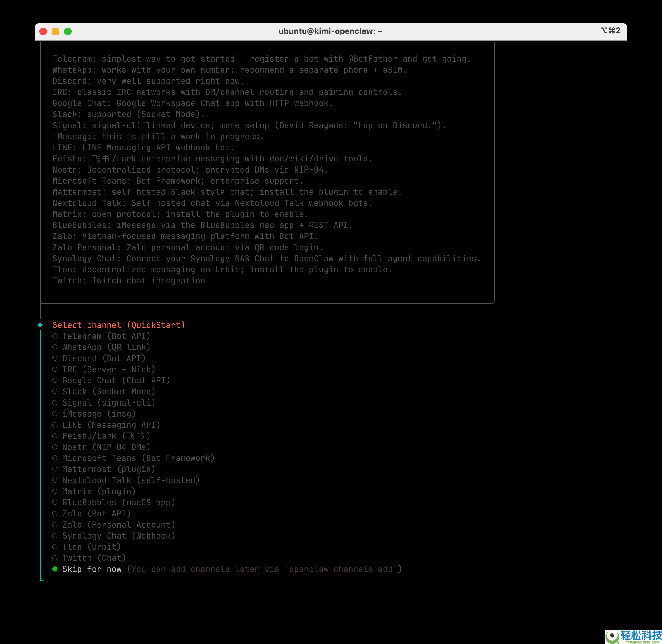
Task: Choose the Skip for now option
Action: pyautogui.click(x=227, y=569)
